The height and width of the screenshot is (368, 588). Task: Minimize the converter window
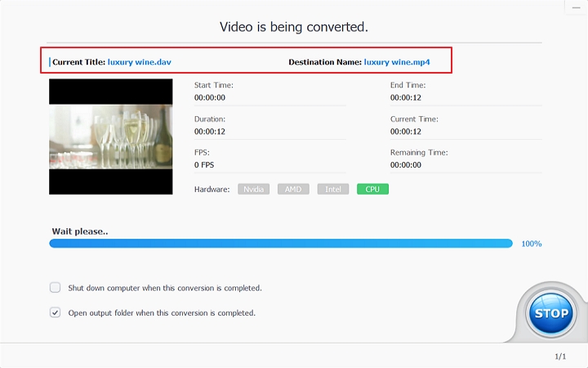(576, 7)
